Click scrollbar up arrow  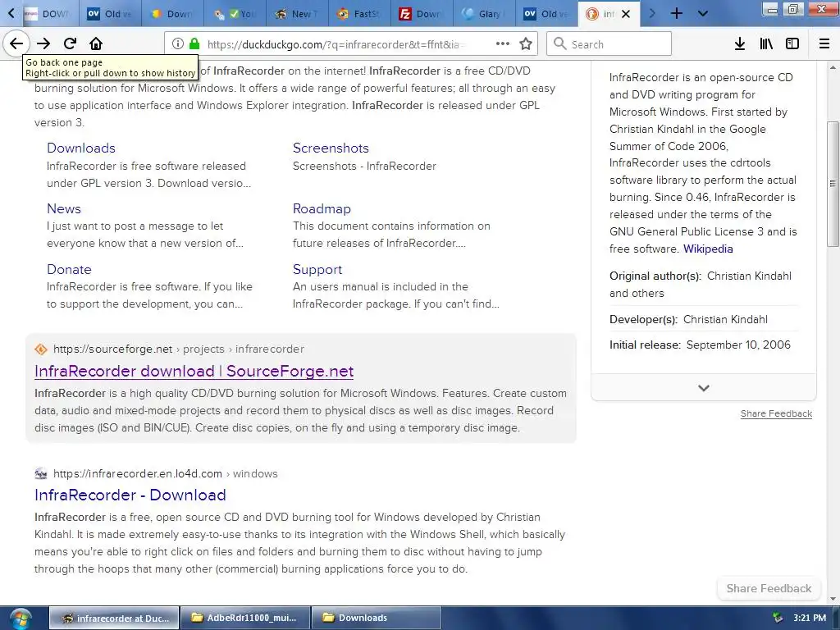(x=833, y=67)
